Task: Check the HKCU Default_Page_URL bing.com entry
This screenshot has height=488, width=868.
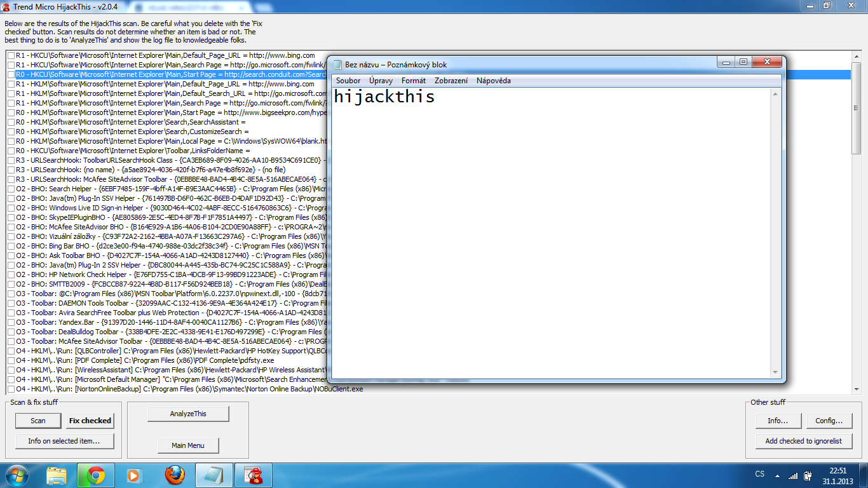Action: [11, 55]
